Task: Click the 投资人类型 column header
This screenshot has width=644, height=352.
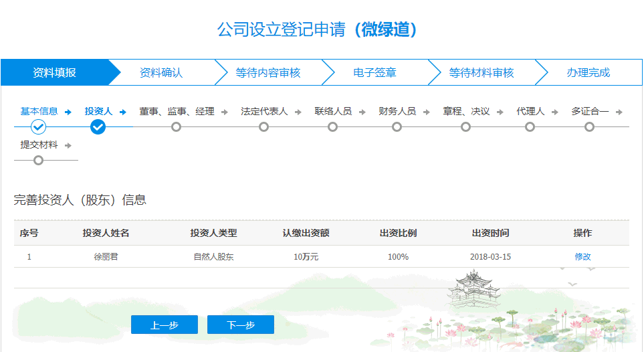Action: tap(213, 233)
